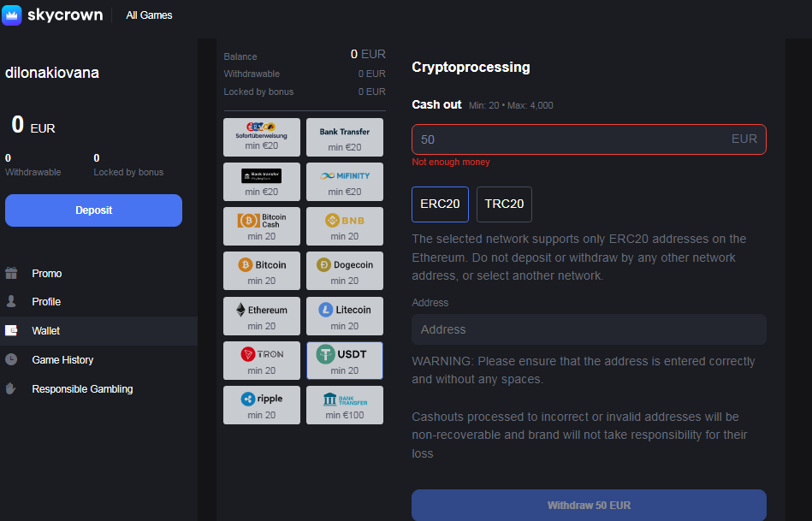Select the Bitcoin payment method
Screen dimensions: 812x521
tap(261, 270)
